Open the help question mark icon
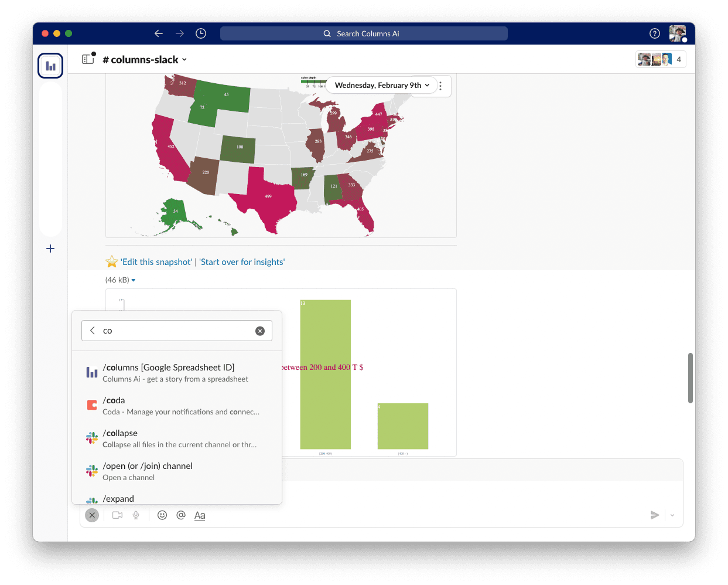Screen dimensions: 728x585 [655, 33]
